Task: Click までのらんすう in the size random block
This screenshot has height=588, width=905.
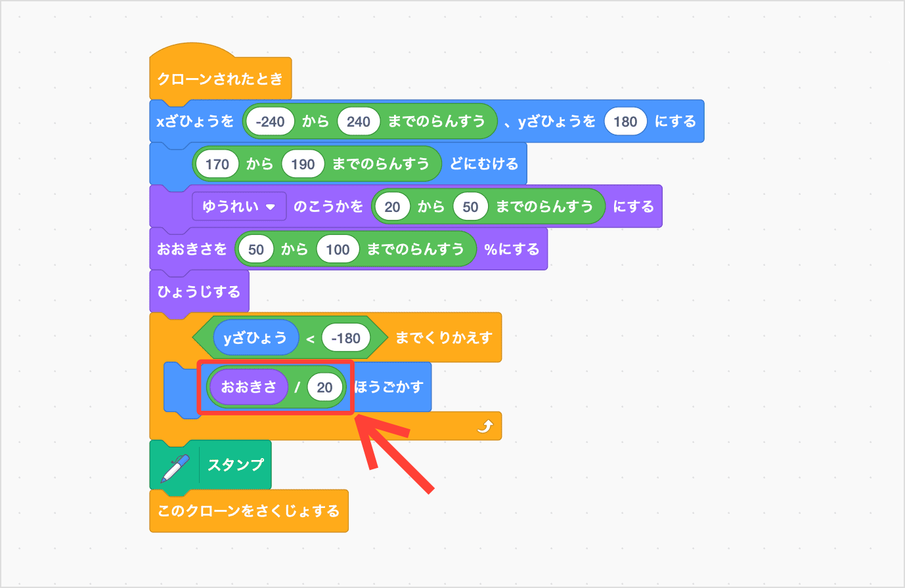Action: (x=415, y=249)
